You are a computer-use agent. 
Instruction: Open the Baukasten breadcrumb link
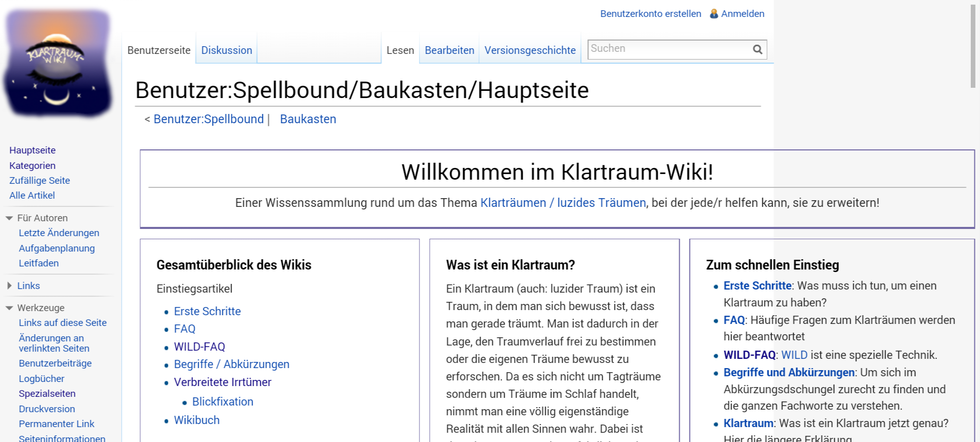coord(308,119)
